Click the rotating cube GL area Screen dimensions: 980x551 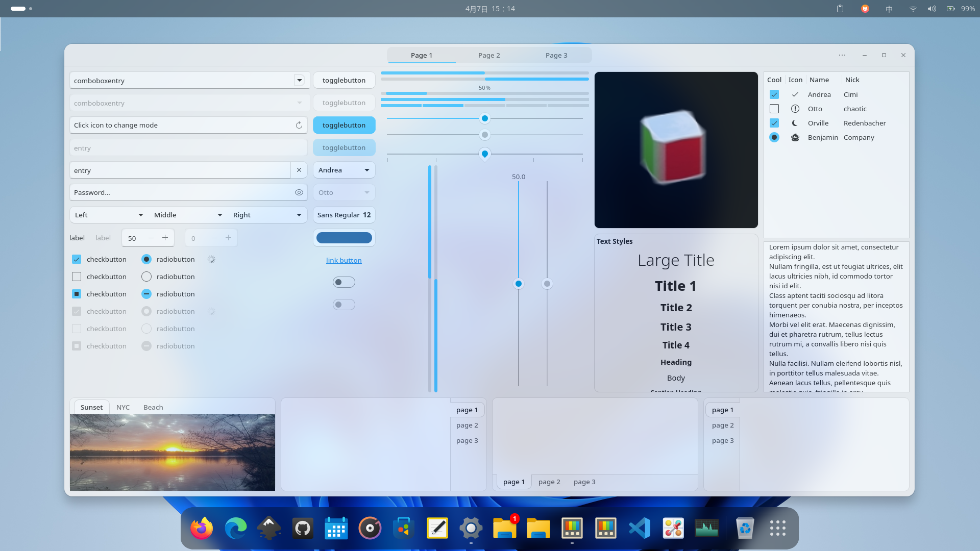click(676, 150)
